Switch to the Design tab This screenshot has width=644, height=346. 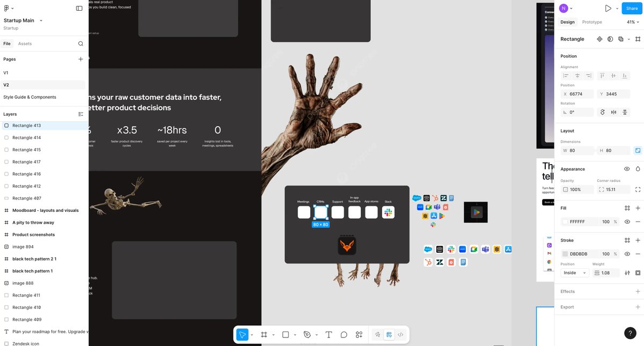[x=567, y=22]
